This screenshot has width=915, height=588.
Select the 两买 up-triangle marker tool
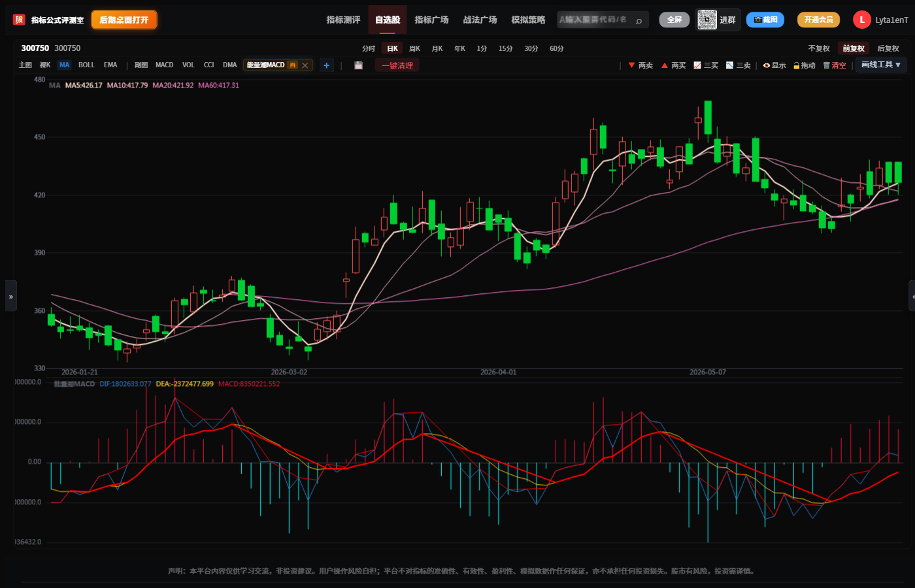tap(673, 65)
